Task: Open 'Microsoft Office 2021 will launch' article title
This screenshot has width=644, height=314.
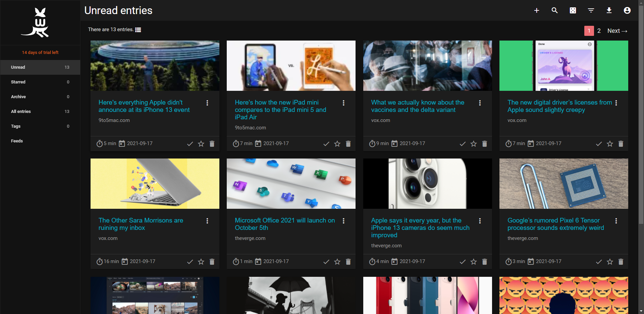Action: click(x=285, y=224)
